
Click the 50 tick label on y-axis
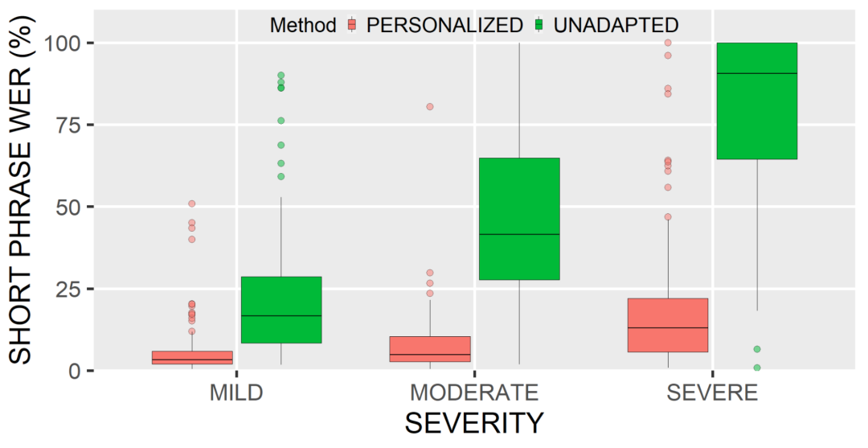click(74, 207)
